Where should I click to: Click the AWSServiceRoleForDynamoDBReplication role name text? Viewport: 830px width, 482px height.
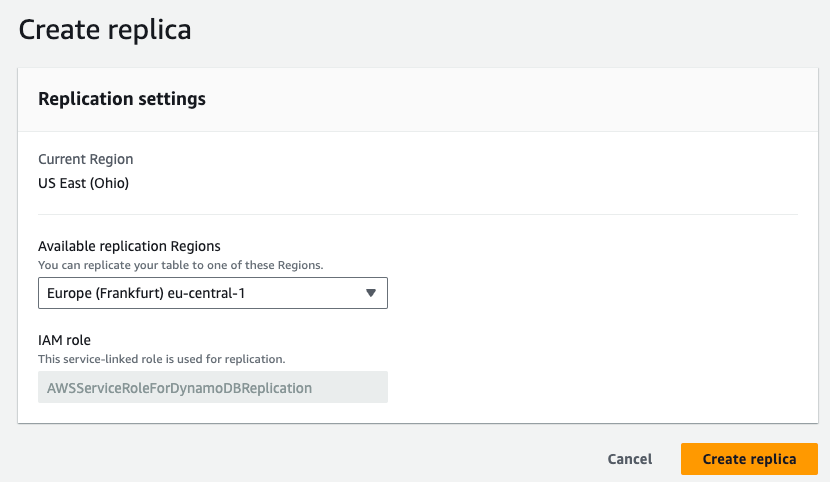click(x=180, y=387)
